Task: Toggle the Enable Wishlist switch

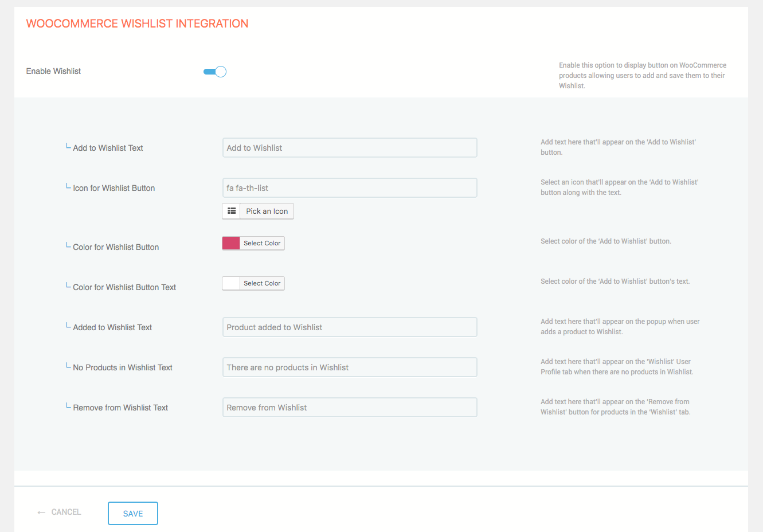Action: pyautogui.click(x=215, y=72)
